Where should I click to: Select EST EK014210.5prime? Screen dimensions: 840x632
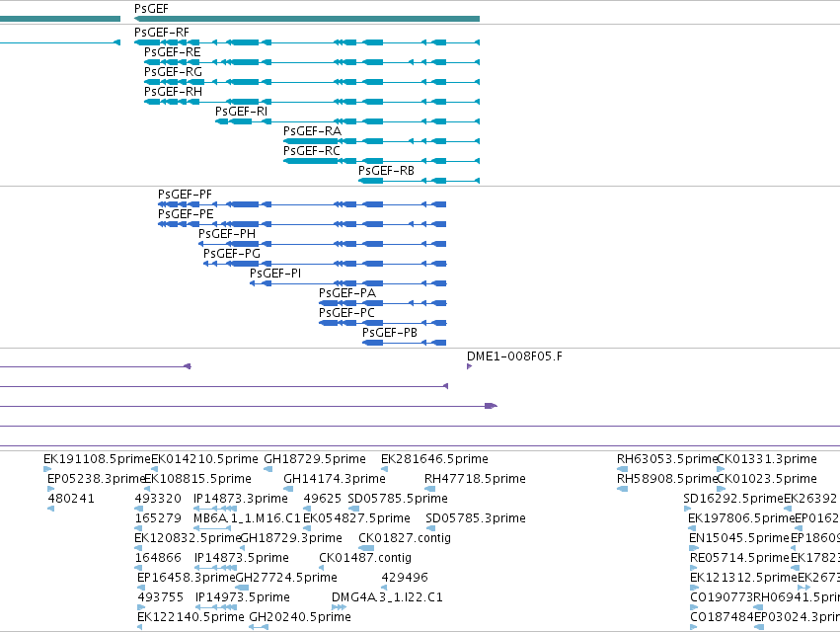coord(204,459)
